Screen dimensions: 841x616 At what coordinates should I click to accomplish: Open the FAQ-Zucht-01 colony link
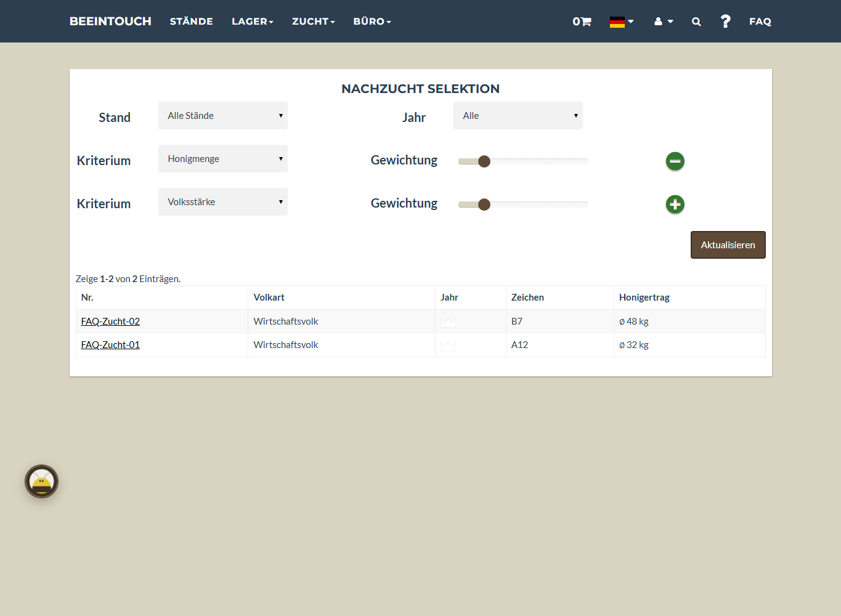point(110,345)
